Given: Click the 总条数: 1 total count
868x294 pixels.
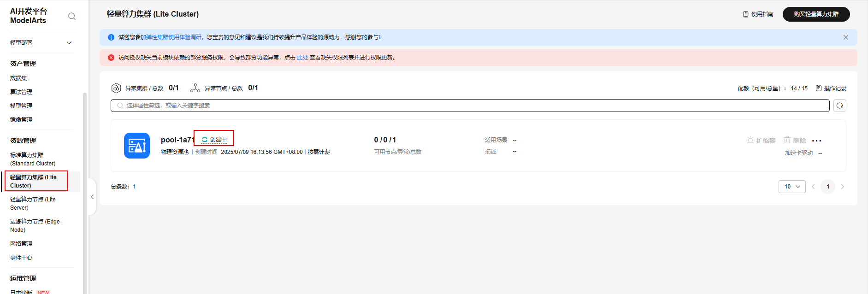Looking at the screenshot, I should pyautogui.click(x=123, y=187).
